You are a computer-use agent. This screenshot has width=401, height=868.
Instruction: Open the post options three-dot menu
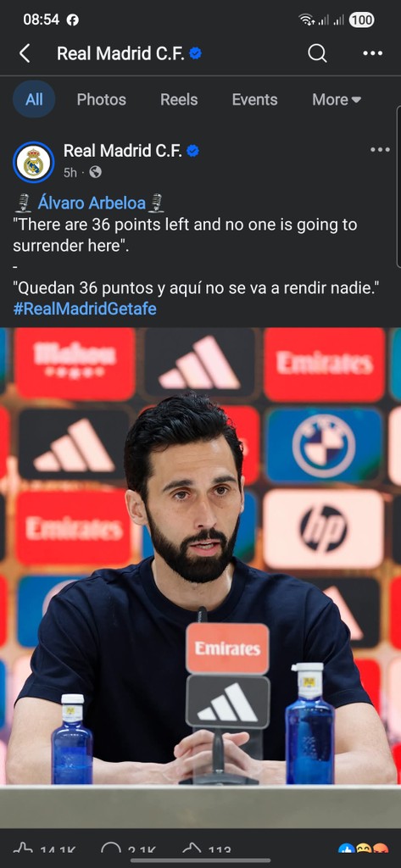pyautogui.click(x=380, y=149)
